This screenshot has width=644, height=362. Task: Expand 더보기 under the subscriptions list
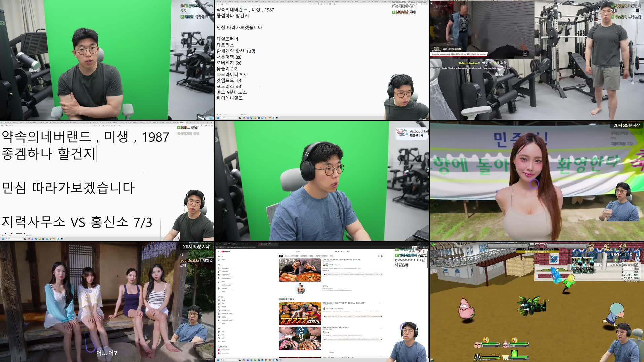click(x=220, y=292)
